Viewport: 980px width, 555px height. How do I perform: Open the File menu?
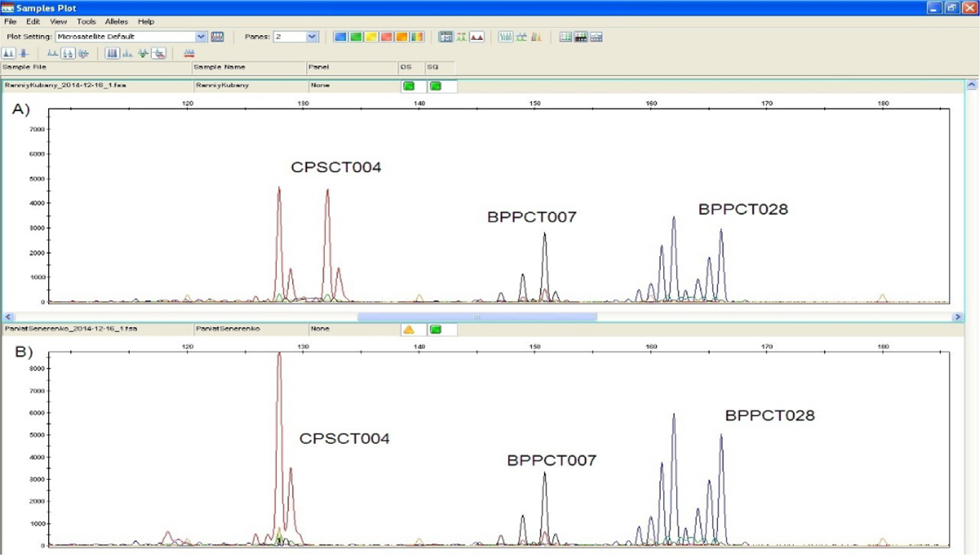(x=11, y=21)
